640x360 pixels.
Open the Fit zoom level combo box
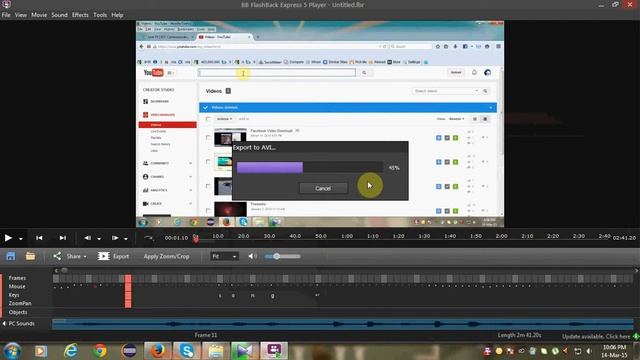tap(224, 256)
